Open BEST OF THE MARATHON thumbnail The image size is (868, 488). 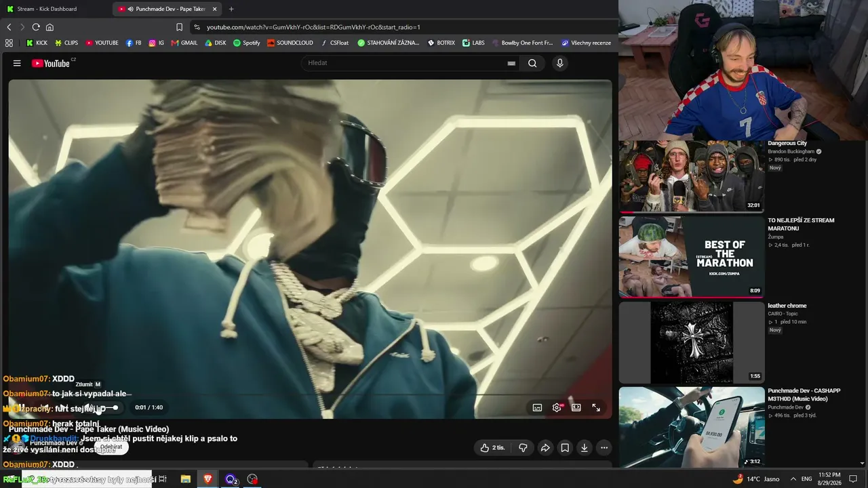pos(692,257)
